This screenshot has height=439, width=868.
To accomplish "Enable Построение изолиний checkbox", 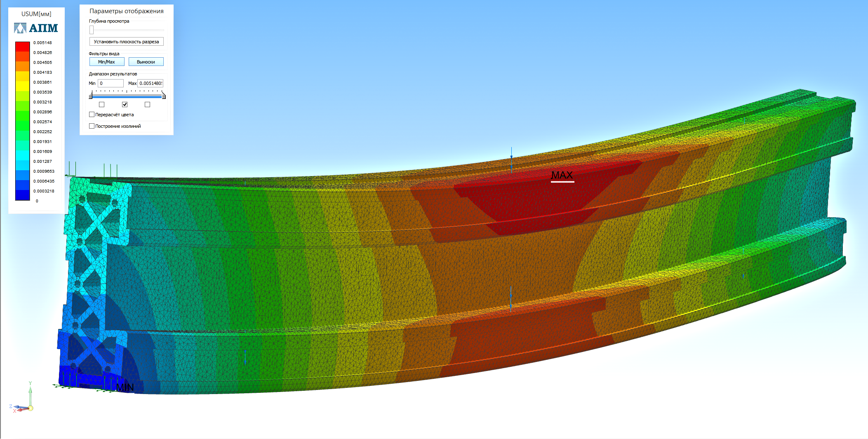I will 92,126.
